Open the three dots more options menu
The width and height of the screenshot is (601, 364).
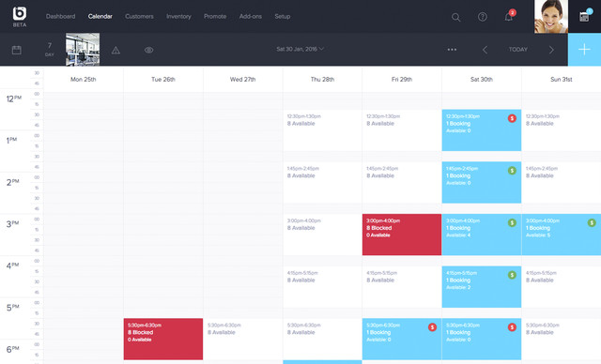click(452, 50)
